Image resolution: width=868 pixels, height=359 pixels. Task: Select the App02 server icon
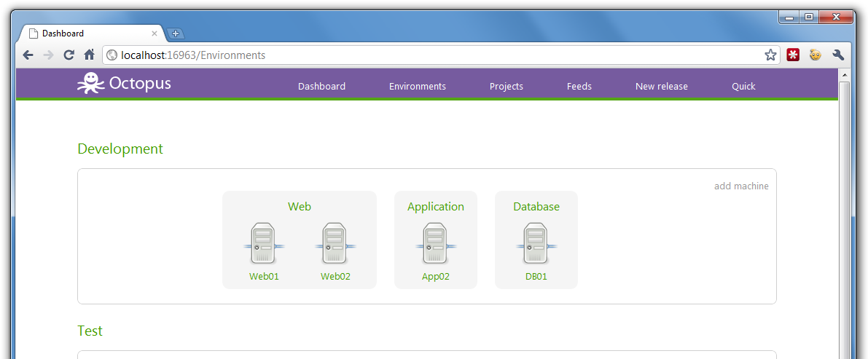click(436, 243)
